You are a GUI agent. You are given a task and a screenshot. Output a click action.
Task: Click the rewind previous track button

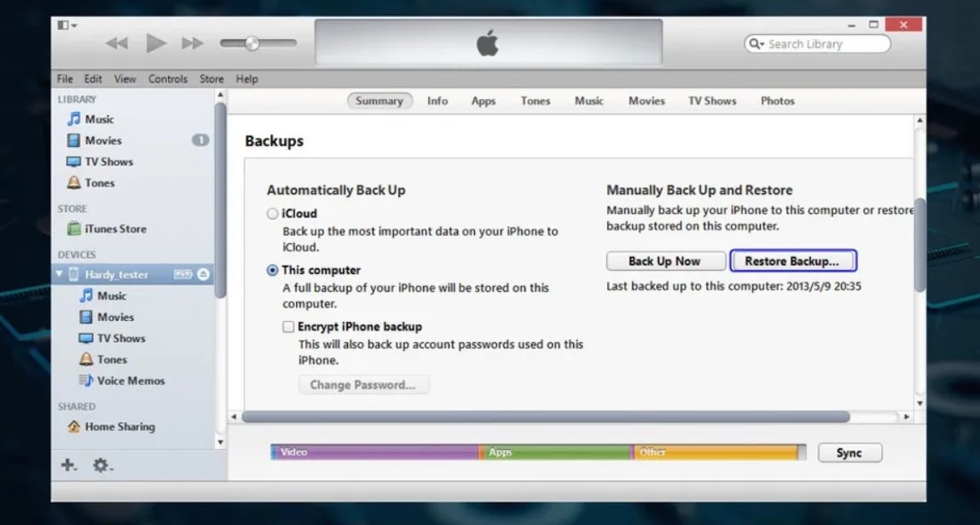tap(117, 44)
